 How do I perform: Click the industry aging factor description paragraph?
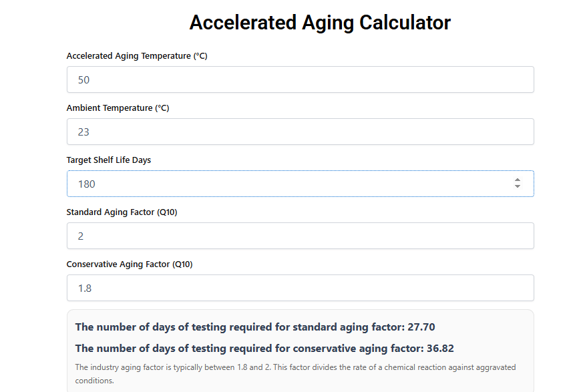pyautogui.click(x=295, y=373)
